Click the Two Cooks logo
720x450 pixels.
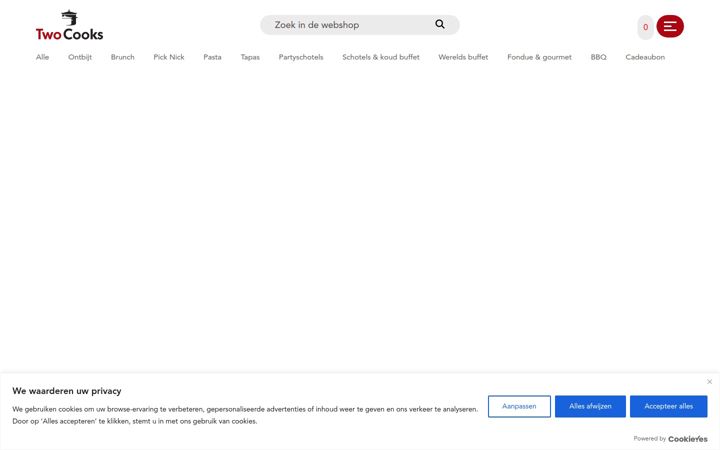[69, 25]
